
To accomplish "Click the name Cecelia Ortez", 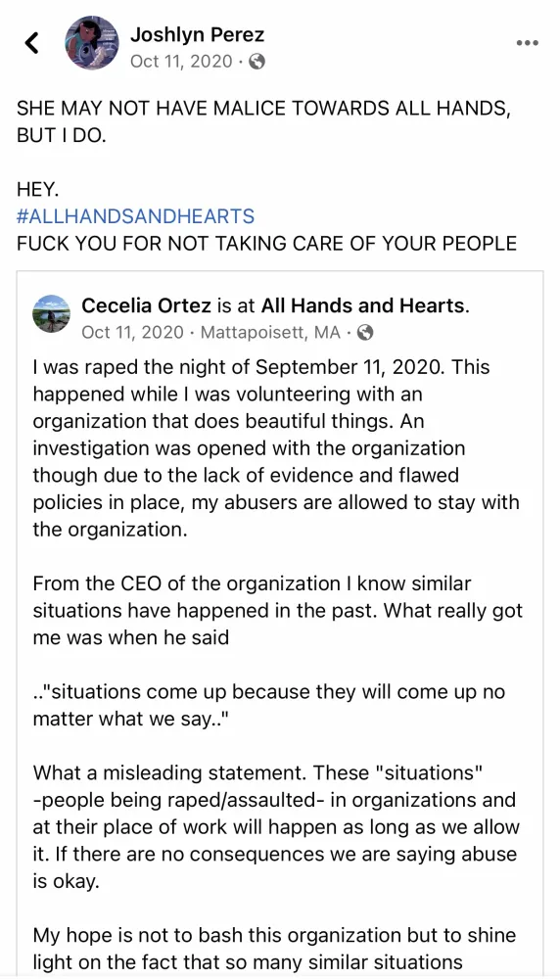I will [146, 305].
